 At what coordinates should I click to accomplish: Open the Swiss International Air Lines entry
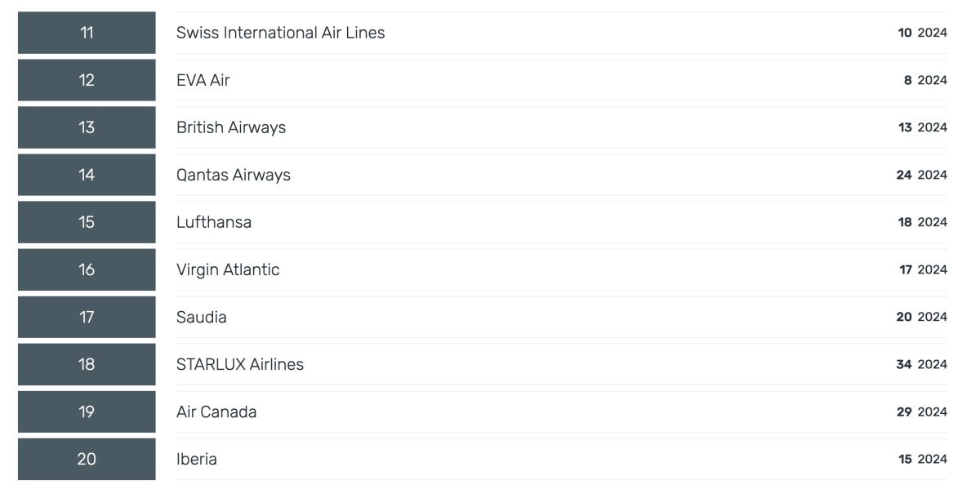coord(280,33)
